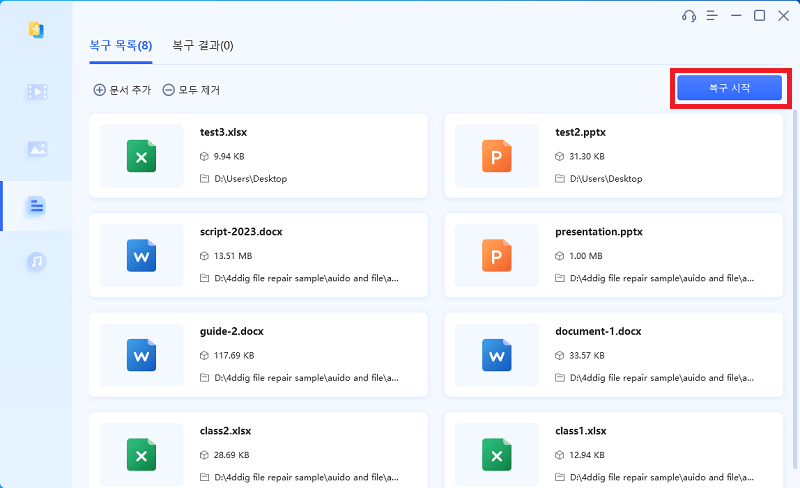Open the audio repair sidebar section
The height and width of the screenshot is (488, 800).
coord(36,262)
